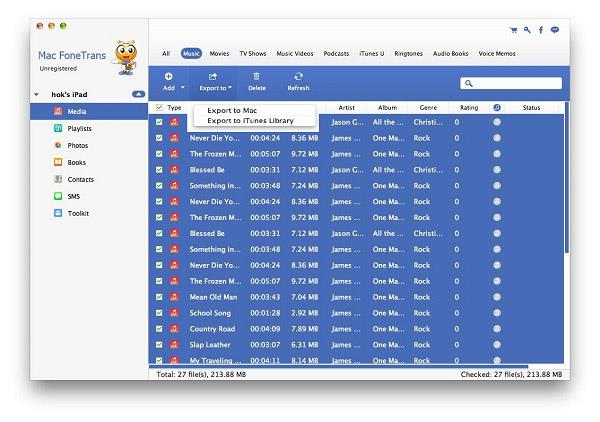Click the horizontal scrollbar under song list

[338, 365]
